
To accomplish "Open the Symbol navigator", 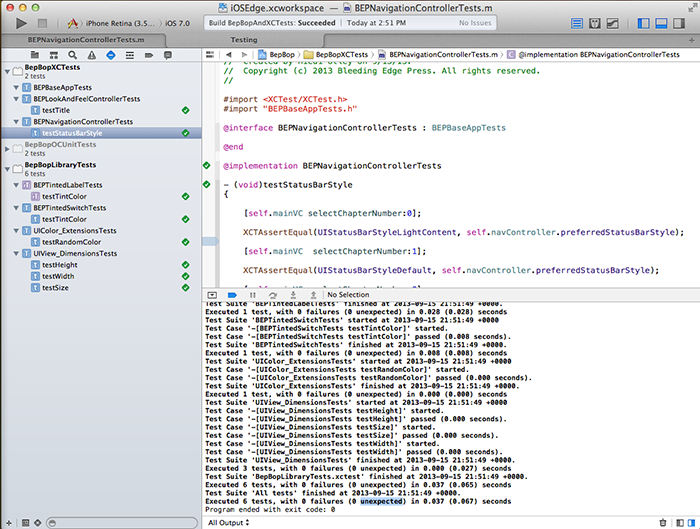I will pyautogui.click(x=54, y=55).
